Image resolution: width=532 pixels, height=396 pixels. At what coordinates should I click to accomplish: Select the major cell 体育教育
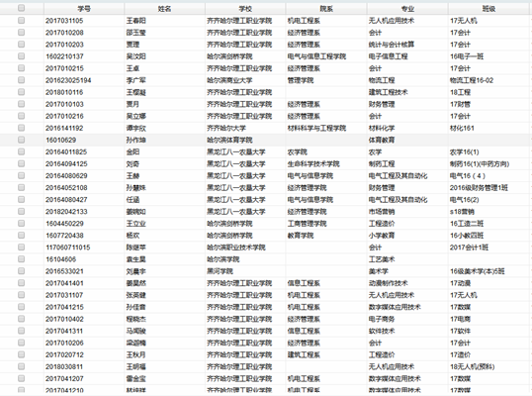pos(382,140)
